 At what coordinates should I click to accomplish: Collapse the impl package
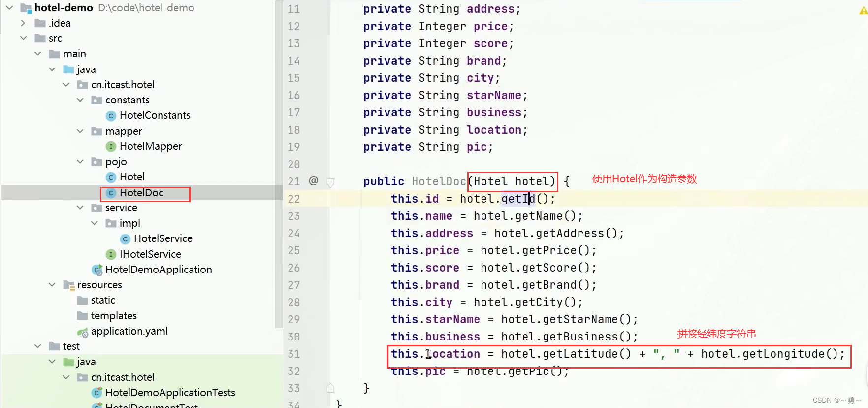95,223
